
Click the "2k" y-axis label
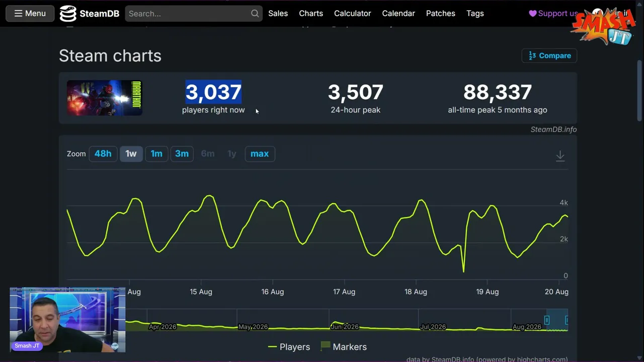[563, 239]
